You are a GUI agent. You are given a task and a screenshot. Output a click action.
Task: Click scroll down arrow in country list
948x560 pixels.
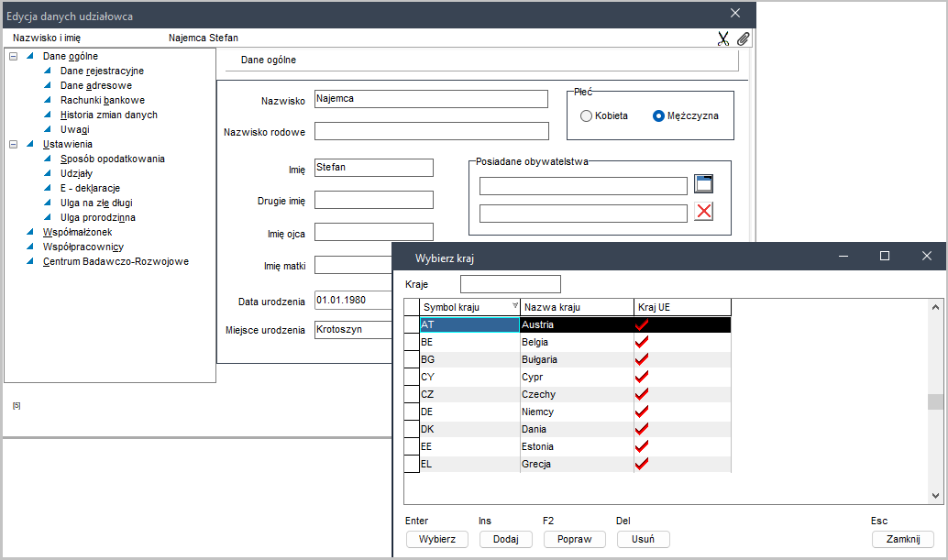(x=935, y=496)
